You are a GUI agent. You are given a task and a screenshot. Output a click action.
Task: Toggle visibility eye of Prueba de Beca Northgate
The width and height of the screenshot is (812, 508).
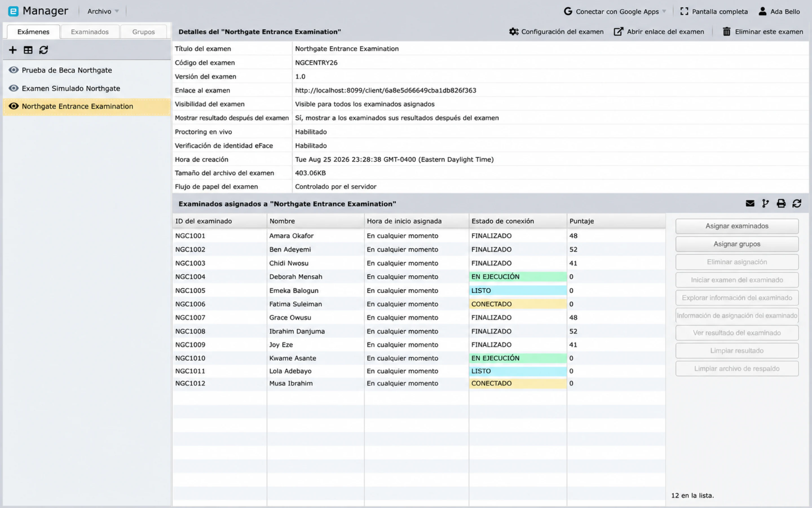click(x=14, y=70)
